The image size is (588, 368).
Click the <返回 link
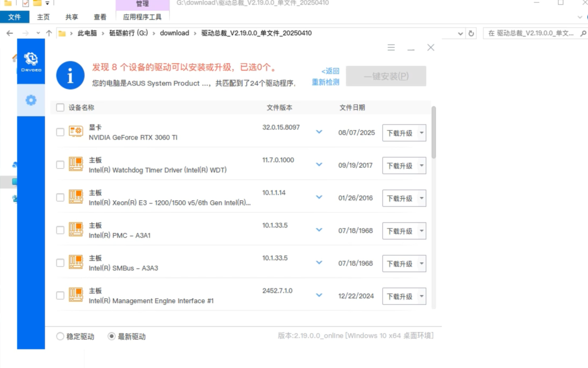(330, 71)
